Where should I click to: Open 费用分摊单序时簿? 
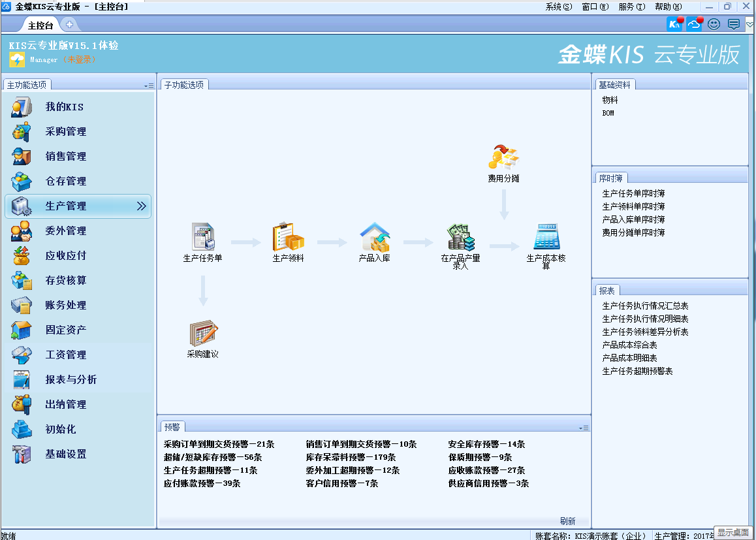pyautogui.click(x=633, y=232)
